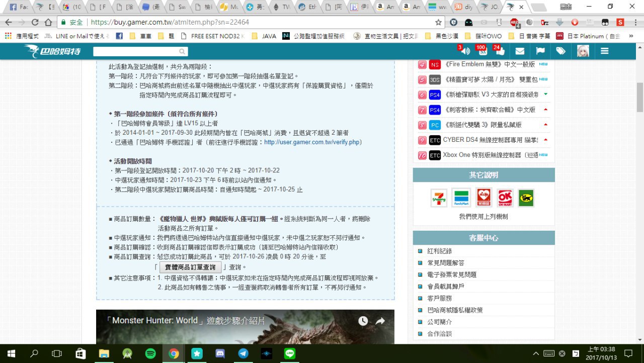The width and height of the screenshot is (644, 363).
Task: Click the 實體商品訂單查詢 button
Action: [190, 267]
